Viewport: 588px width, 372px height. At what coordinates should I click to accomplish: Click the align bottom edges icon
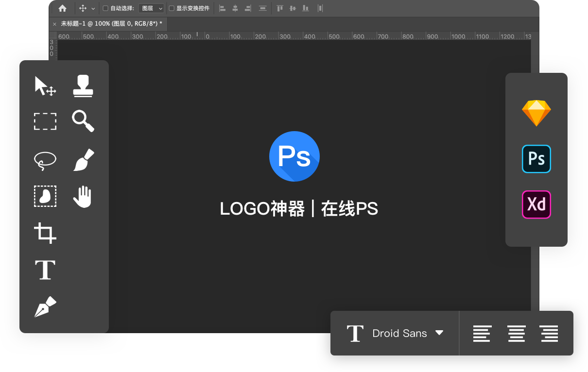305,8
